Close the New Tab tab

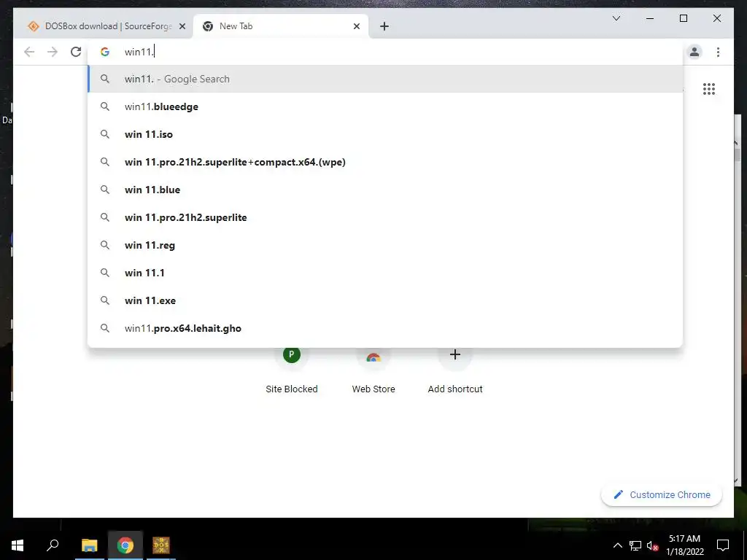(x=356, y=26)
